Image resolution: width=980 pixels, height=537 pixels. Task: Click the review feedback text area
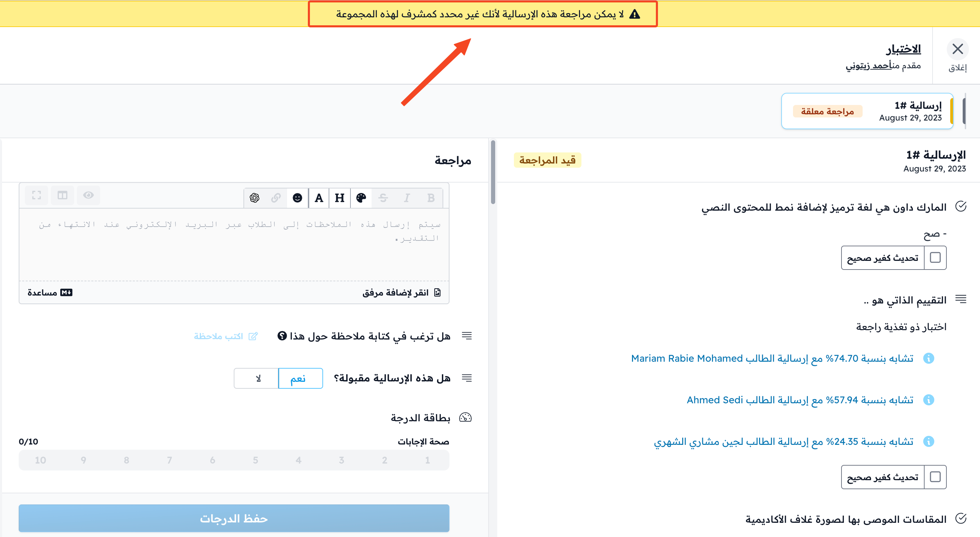coord(234,245)
